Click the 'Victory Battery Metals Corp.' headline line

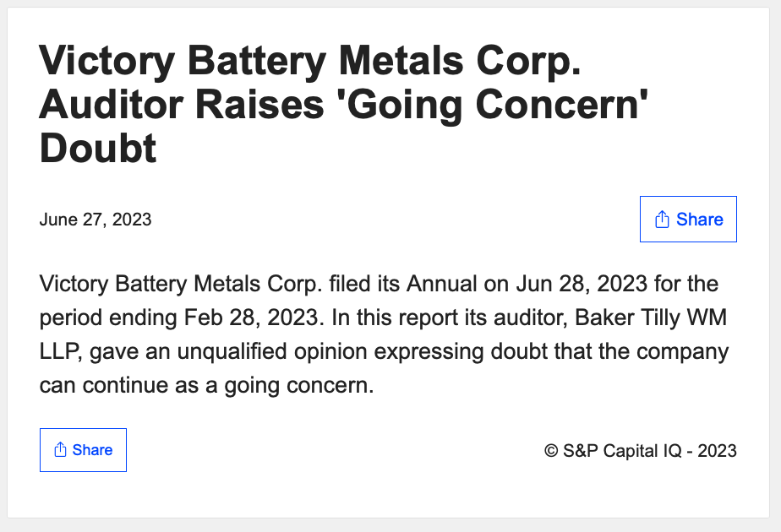309,62
